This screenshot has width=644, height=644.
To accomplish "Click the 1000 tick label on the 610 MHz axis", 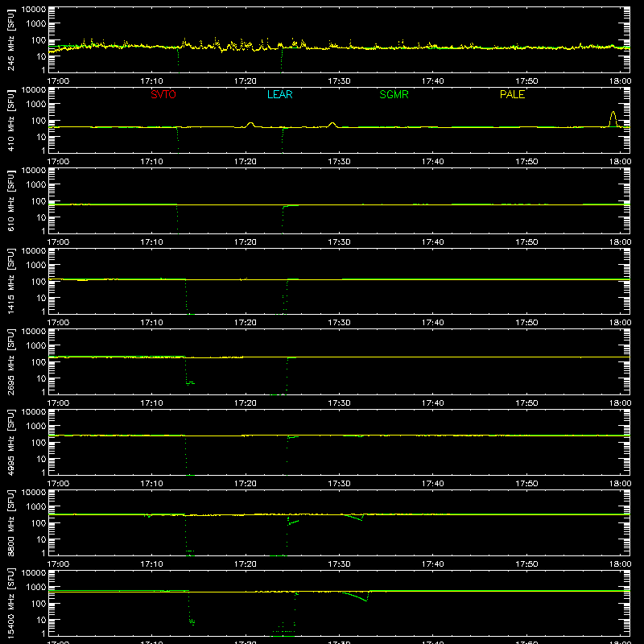I will [36, 185].
